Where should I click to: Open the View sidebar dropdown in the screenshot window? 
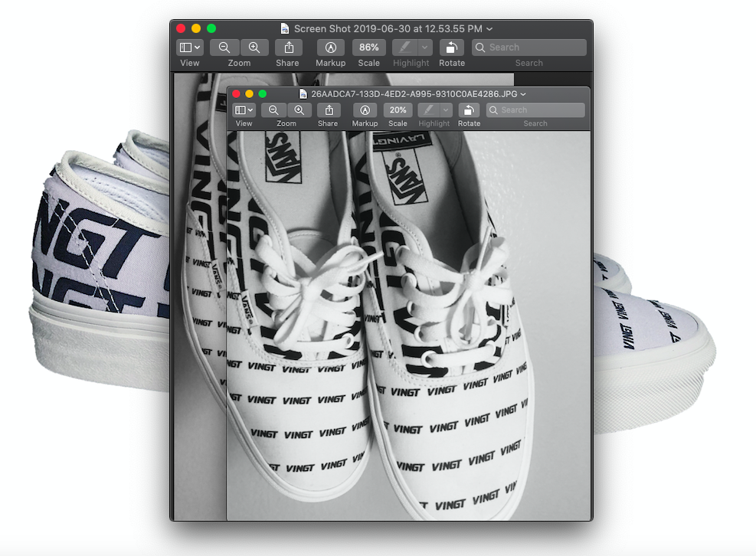click(189, 47)
